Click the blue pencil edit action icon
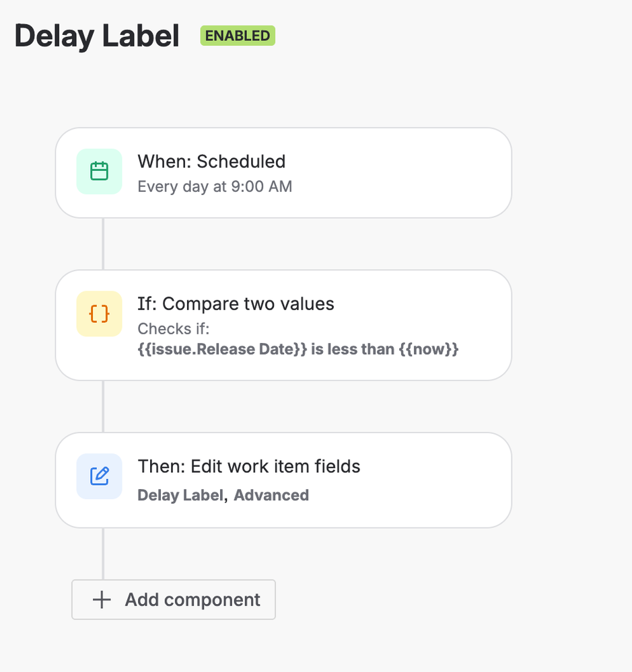This screenshot has height=672, width=632. tap(99, 476)
